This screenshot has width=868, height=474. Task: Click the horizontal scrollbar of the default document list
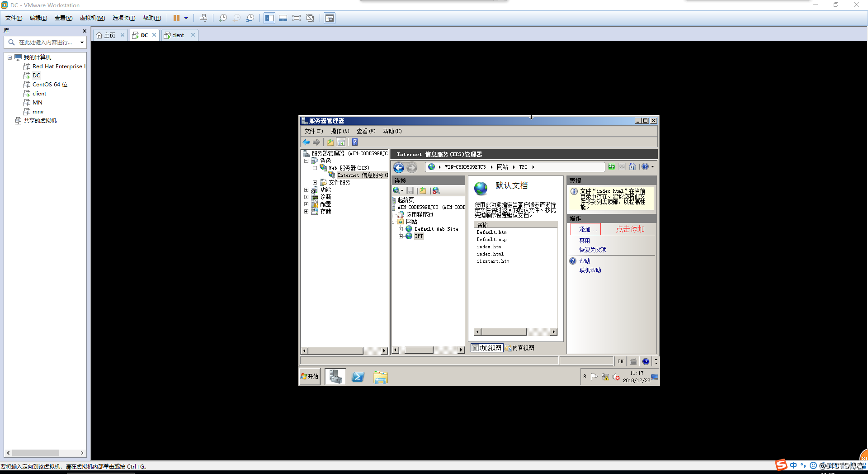click(516, 332)
